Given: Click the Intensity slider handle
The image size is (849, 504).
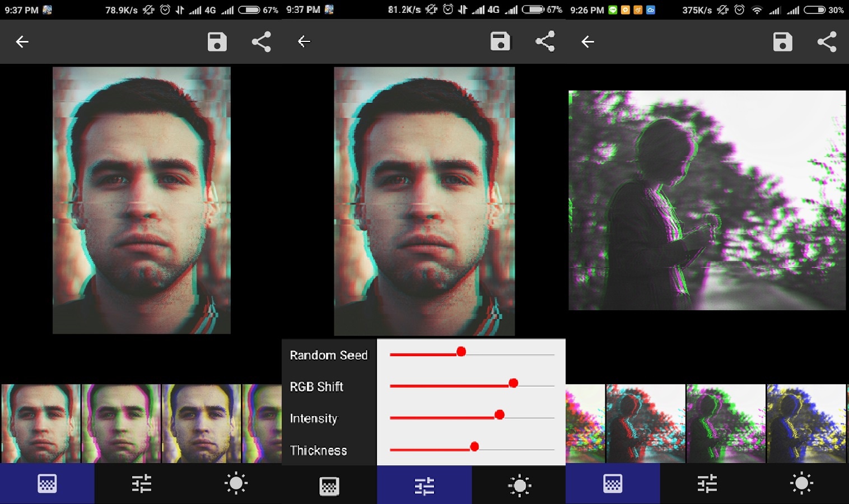Looking at the screenshot, I should (500, 415).
